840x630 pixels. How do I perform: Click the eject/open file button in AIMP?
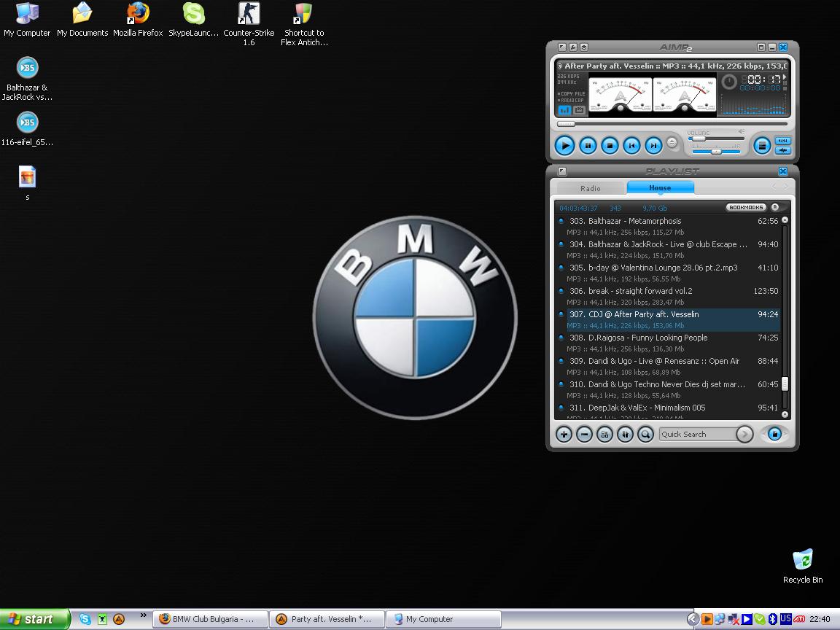point(672,143)
